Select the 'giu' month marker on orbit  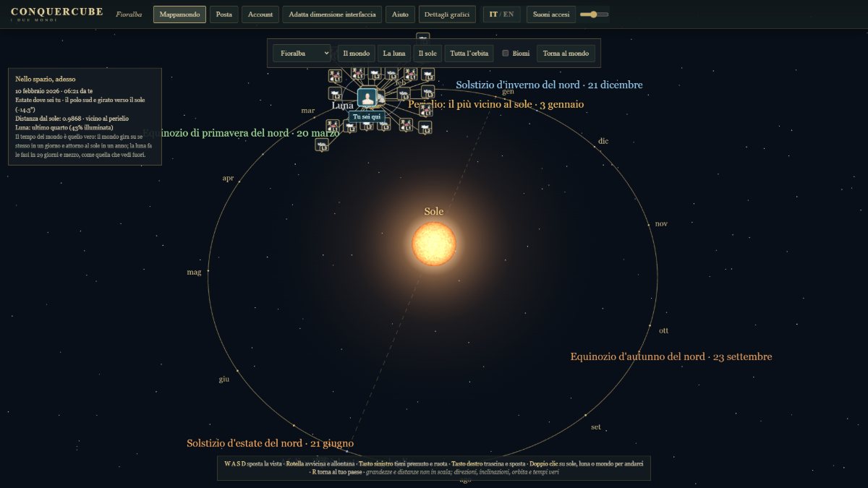224,379
